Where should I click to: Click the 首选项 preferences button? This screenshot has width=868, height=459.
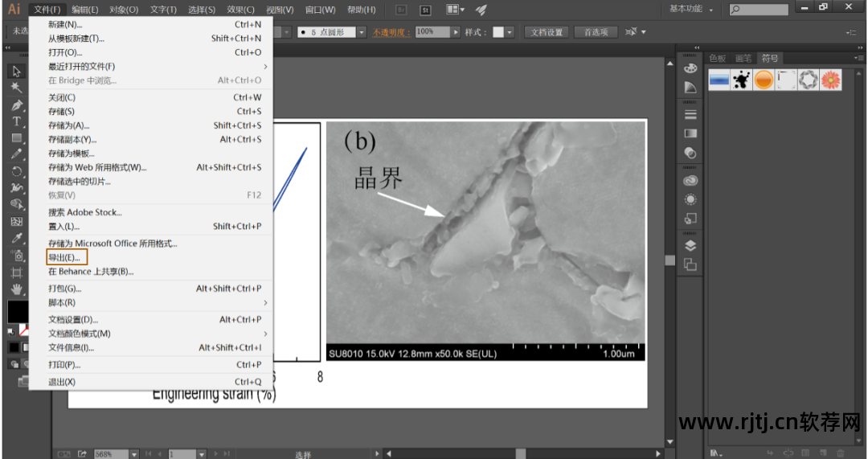click(596, 32)
